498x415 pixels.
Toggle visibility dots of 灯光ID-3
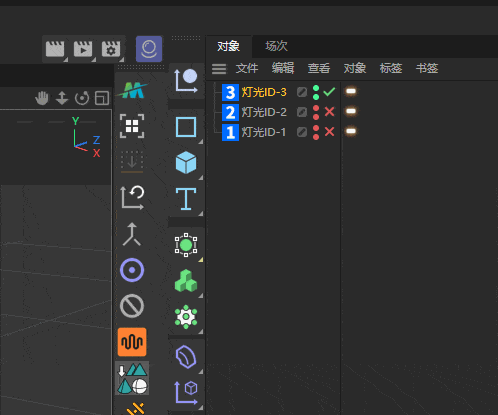point(316,92)
